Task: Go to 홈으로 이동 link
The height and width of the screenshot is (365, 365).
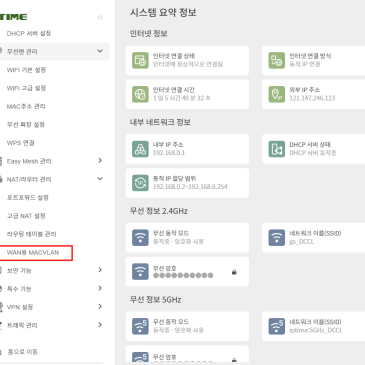Action: [x=22, y=352]
